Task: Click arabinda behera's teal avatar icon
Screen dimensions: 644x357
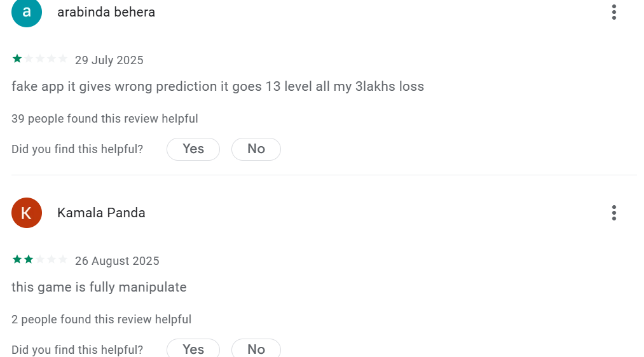Action: pos(27,13)
